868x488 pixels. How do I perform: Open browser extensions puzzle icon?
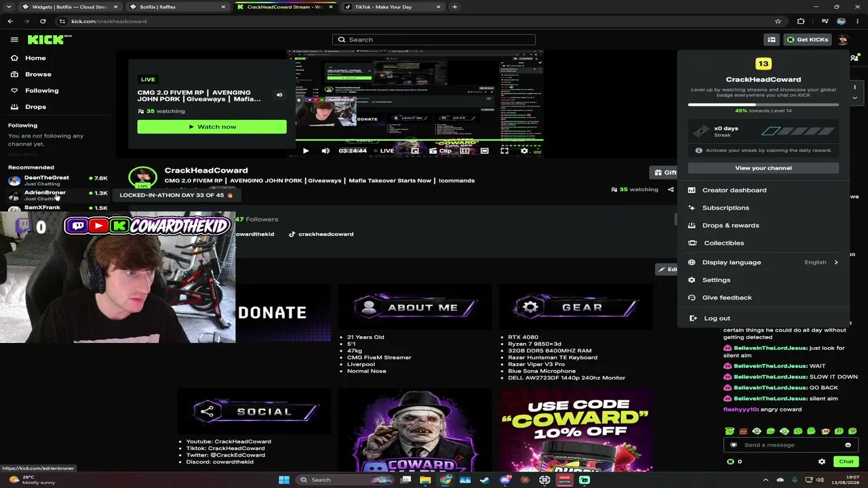pos(801,21)
